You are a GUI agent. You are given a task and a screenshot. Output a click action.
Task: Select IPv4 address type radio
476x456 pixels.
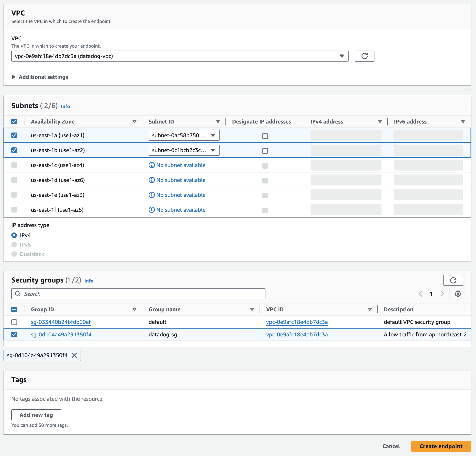click(x=14, y=235)
